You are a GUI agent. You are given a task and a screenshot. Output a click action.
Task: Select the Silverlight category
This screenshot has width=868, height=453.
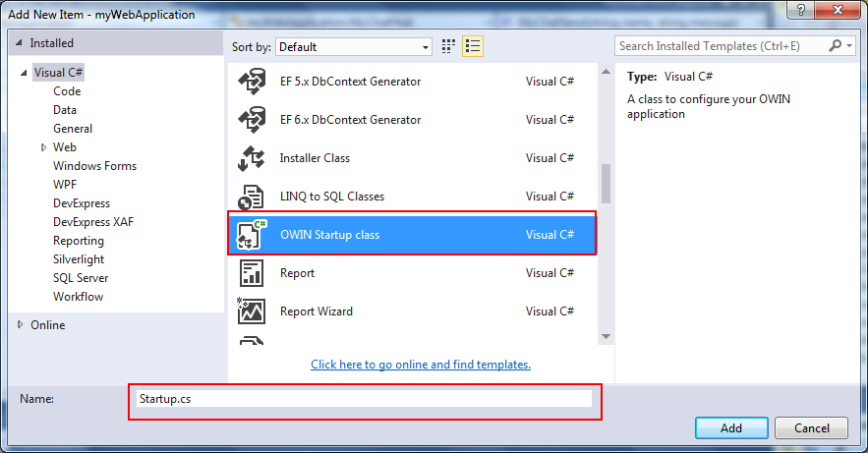click(x=79, y=259)
